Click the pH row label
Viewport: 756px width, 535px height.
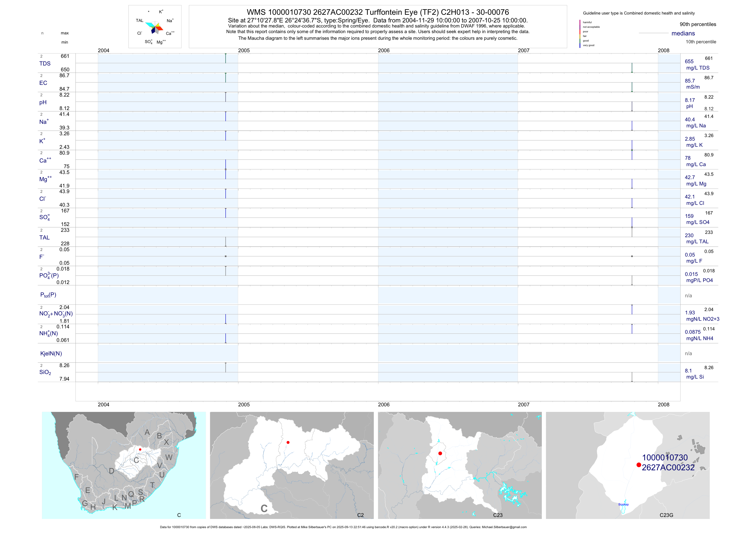(x=43, y=102)
